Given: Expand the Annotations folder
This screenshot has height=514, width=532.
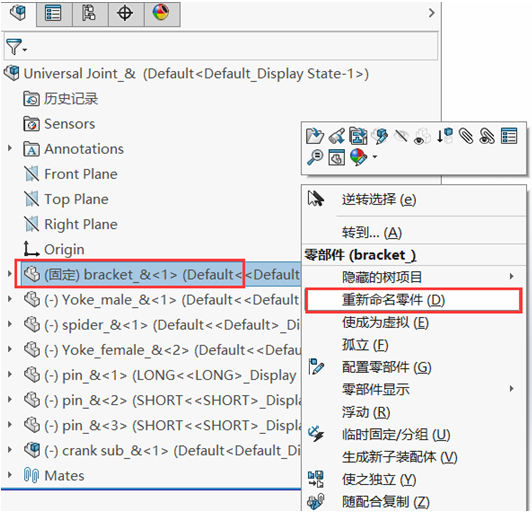Looking at the screenshot, I should [10, 148].
